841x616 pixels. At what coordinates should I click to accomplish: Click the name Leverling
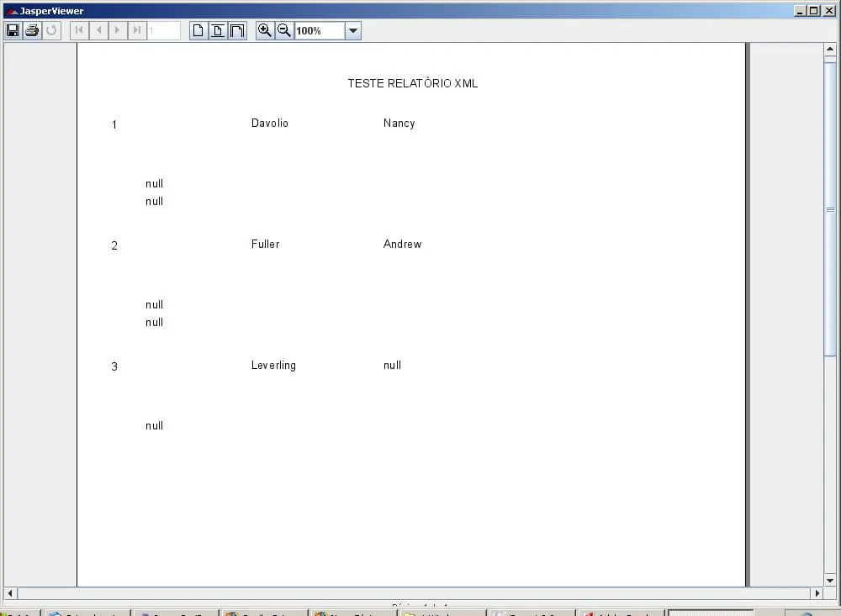pos(273,365)
